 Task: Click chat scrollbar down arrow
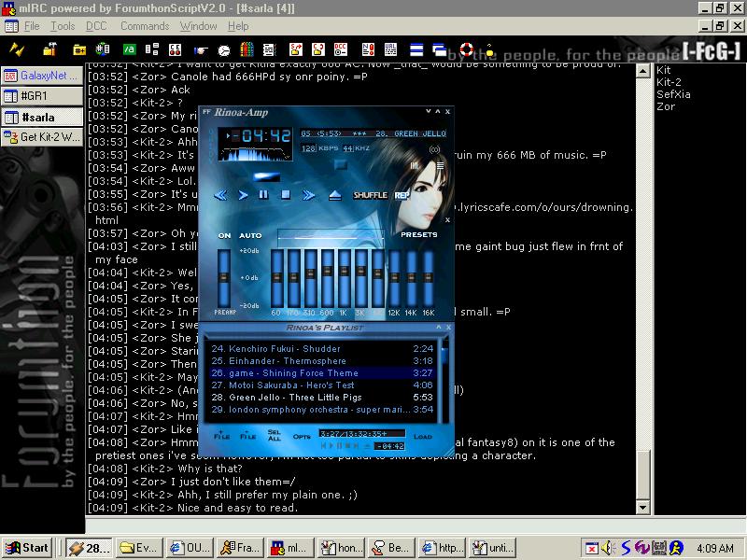click(642, 508)
